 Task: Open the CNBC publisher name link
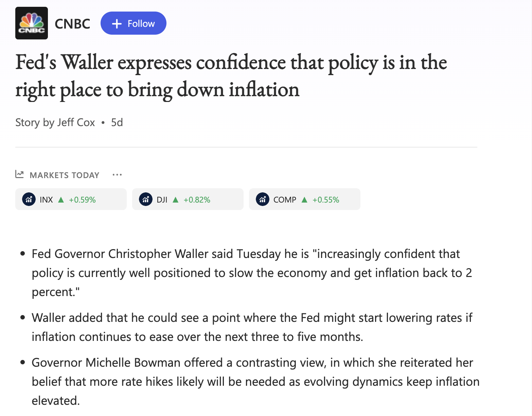point(72,24)
